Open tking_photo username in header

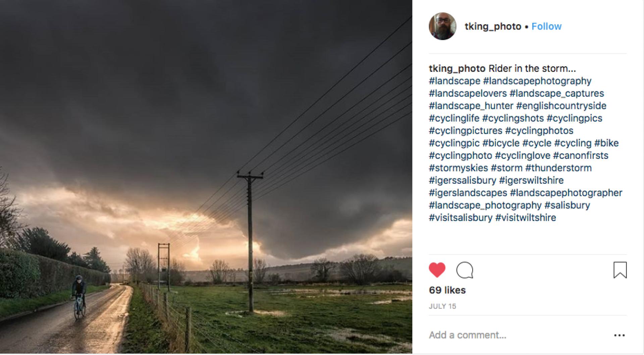tap(493, 27)
